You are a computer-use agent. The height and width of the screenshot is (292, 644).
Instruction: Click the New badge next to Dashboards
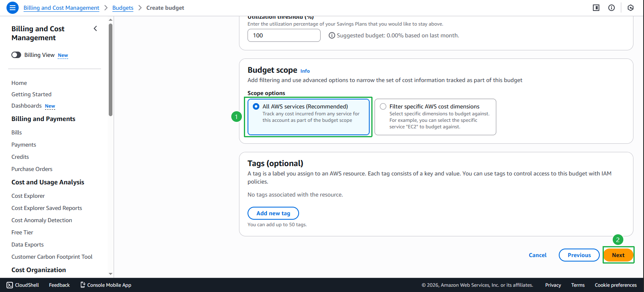[x=50, y=106]
